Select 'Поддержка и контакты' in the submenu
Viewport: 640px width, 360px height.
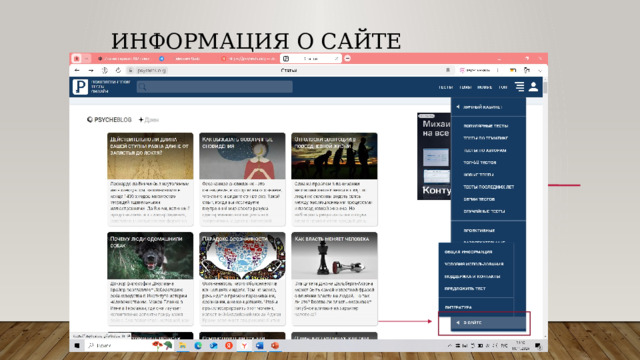pyautogui.click(x=472, y=276)
